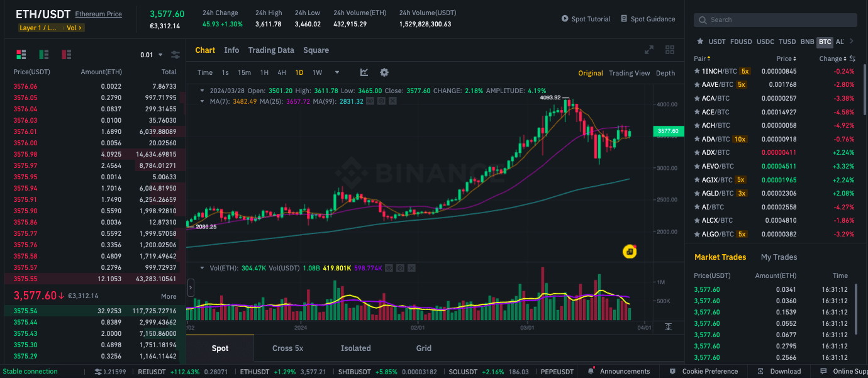Screen dimensions: 868x378
Task: Hide the volume indicator using its eye icon
Action: click(389, 268)
